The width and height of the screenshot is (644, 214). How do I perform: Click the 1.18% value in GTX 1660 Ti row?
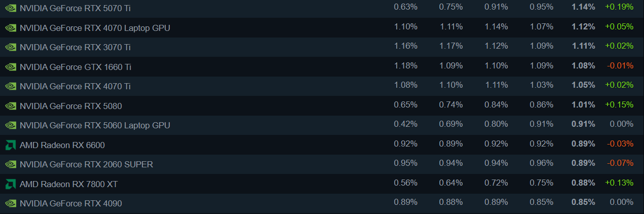pyautogui.click(x=405, y=66)
